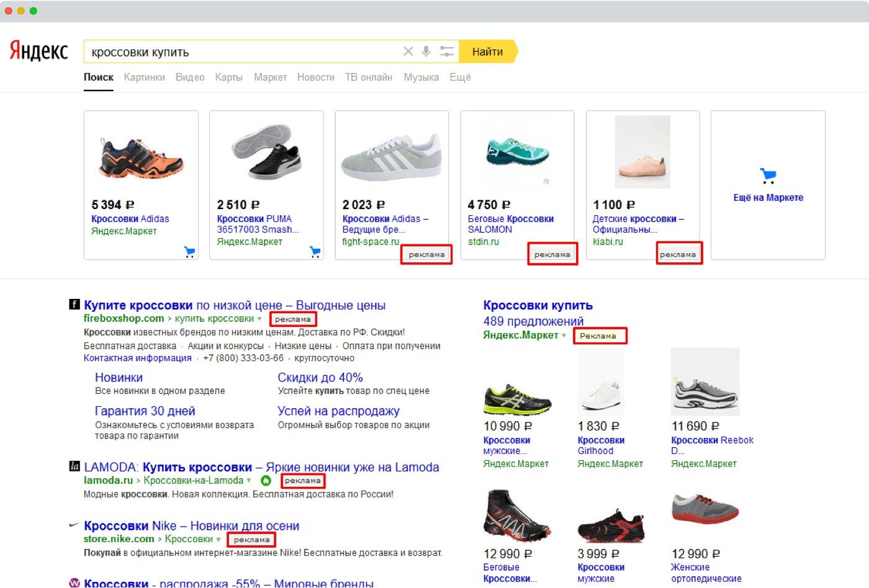
Task: Switch to the Картинки tab
Action: pyautogui.click(x=144, y=78)
